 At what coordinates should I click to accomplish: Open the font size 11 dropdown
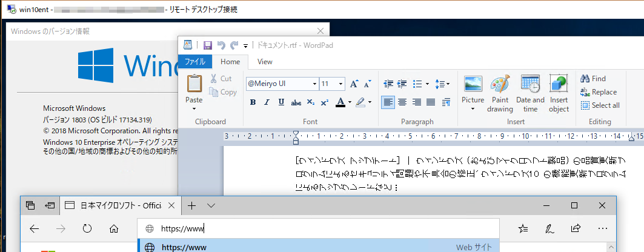pyautogui.click(x=341, y=84)
